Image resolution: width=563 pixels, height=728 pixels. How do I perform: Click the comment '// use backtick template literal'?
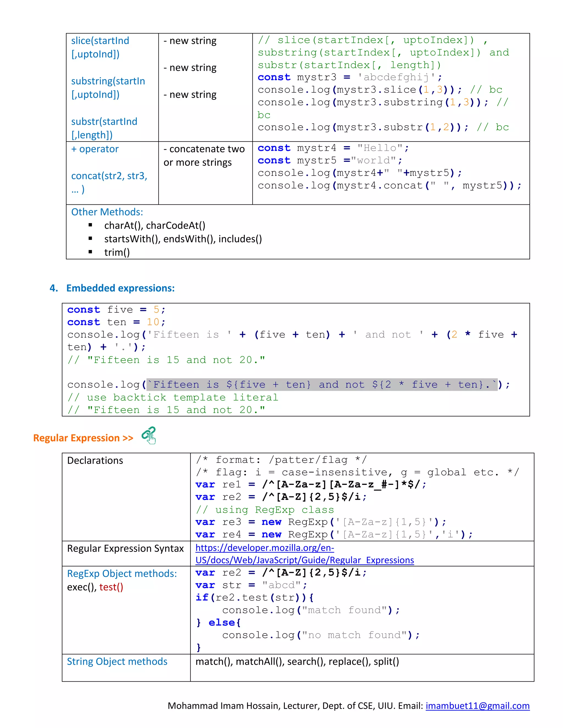point(173,397)
